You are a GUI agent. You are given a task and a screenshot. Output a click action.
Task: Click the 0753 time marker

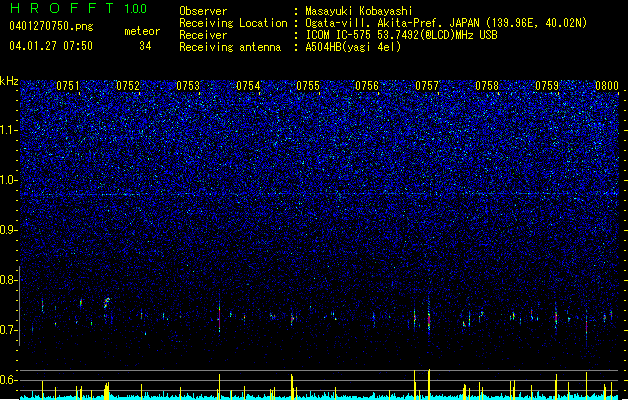188,86
